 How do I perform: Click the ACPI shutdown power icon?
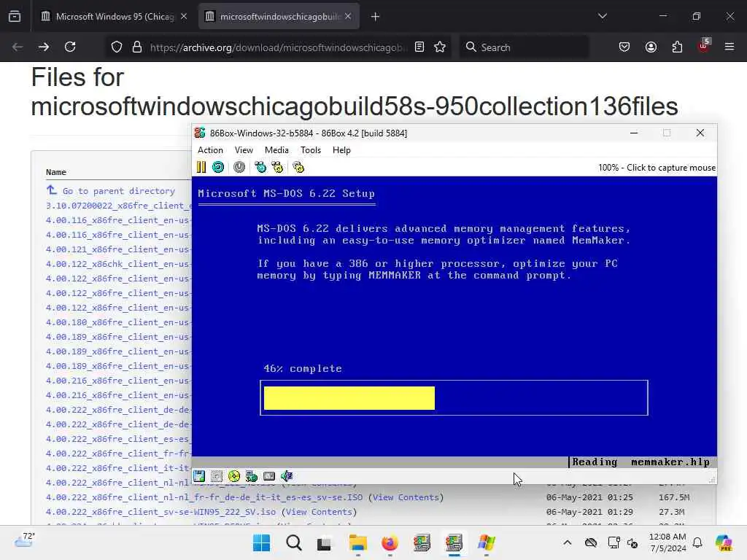[239, 167]
